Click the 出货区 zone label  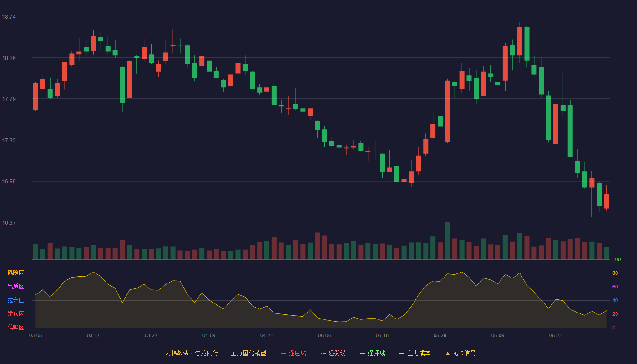15,287
